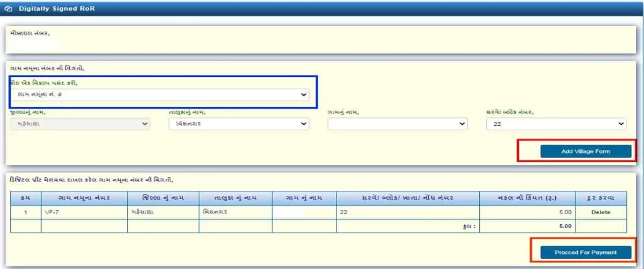The height and width of the screenshot is (269, 644).
Task: Open the taluka dropdown showing વિસનગર
Action: pyautogui.click(x=239, y=124)
